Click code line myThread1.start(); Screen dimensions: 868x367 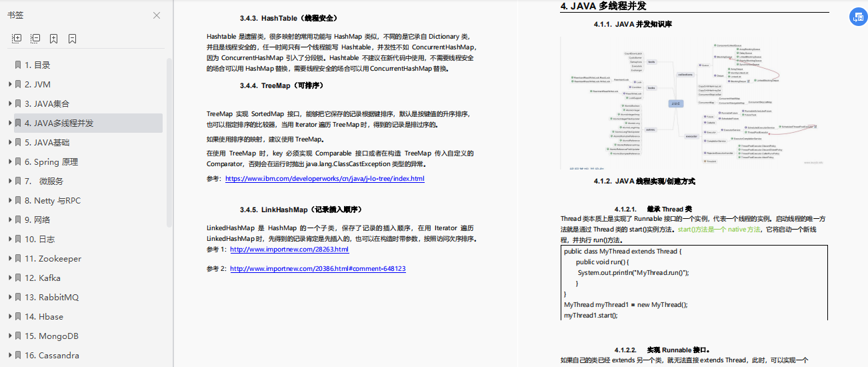click(x=591, y=315)
